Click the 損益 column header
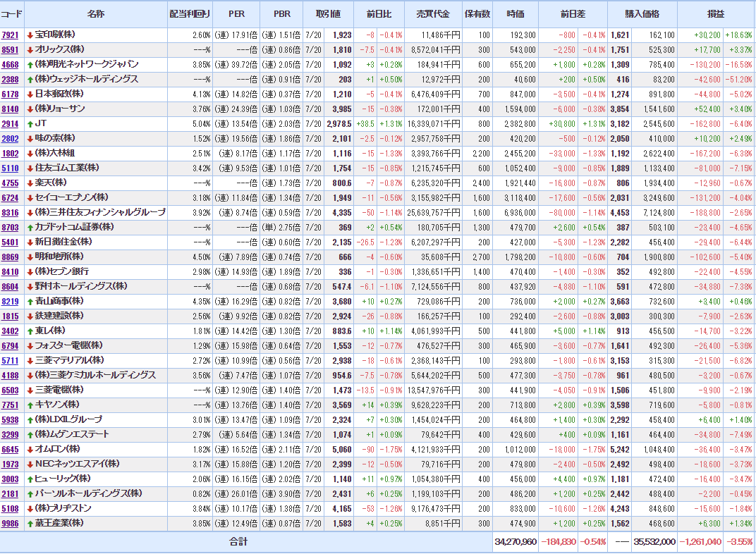 pyautogui.click(x=716, y=14)
